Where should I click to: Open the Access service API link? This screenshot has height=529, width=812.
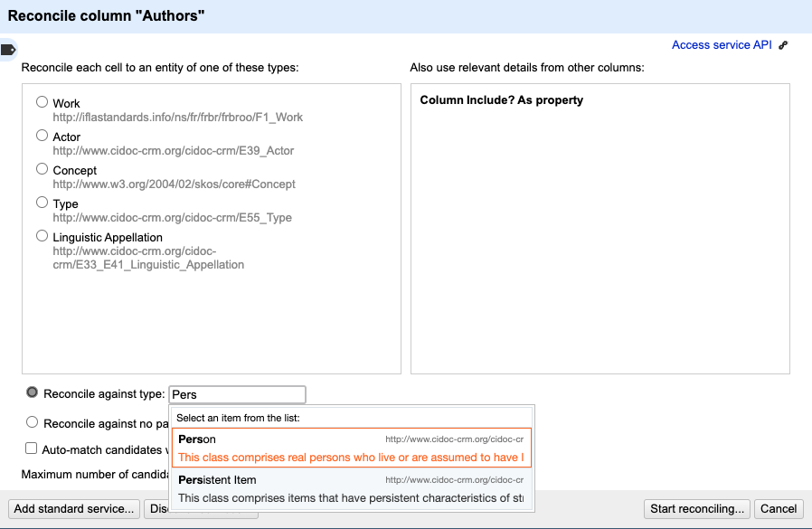(x=719, y=44)
